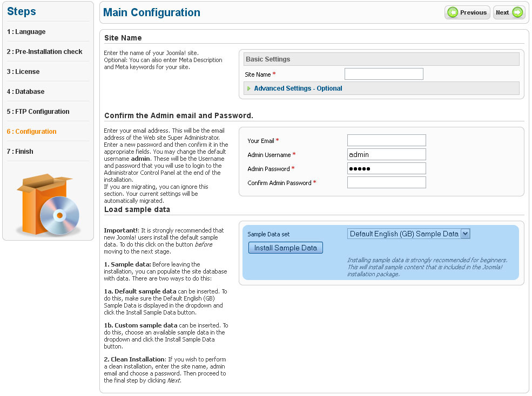
Task: Click the green Advanced Settings disclosure triangle
Action: click(249, 88)
